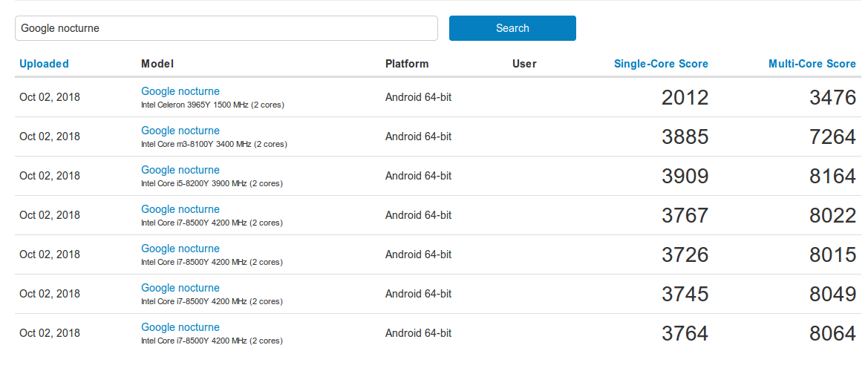Sort results by Uploaded column
Screen dimensions: 868x368
(44, 64)
